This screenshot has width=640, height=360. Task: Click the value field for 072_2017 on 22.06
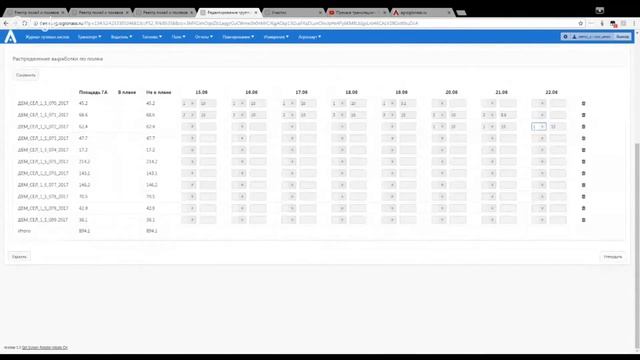558,127
